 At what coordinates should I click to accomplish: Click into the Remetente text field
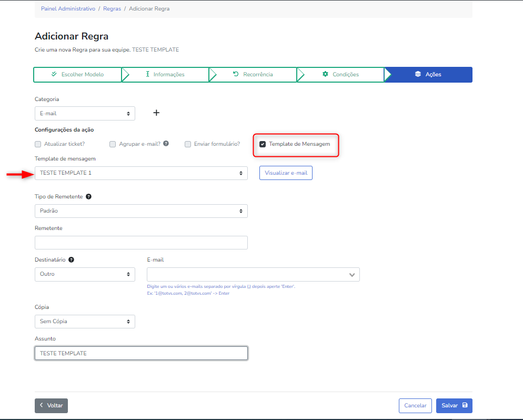pos(141,243)
